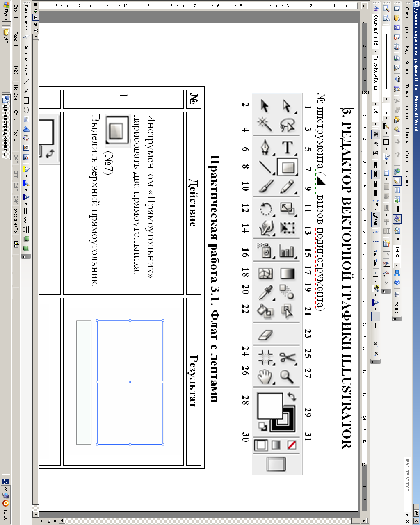This screenshot has width=420, height=525.
Task: Click the Format Painter brush icon
Action: point(397,129)
